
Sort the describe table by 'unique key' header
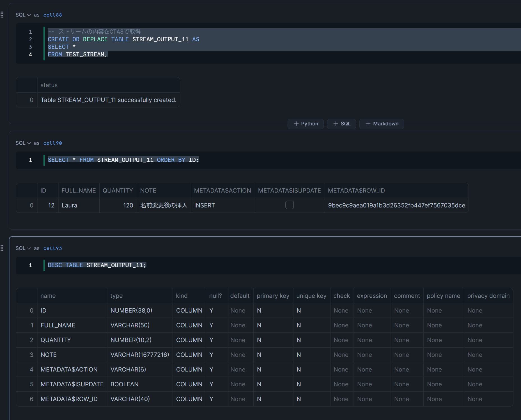click(311, 296)
